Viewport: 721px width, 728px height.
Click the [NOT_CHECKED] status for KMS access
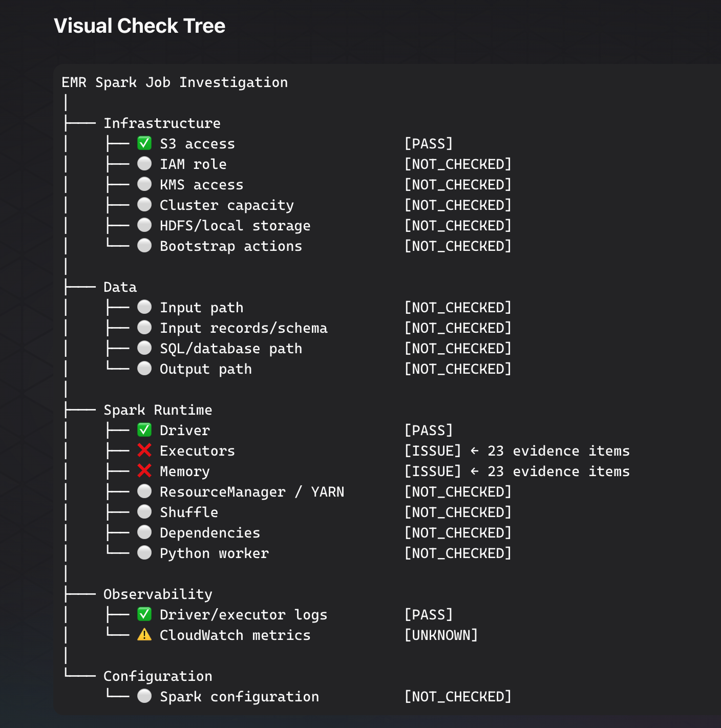(458, 185)
